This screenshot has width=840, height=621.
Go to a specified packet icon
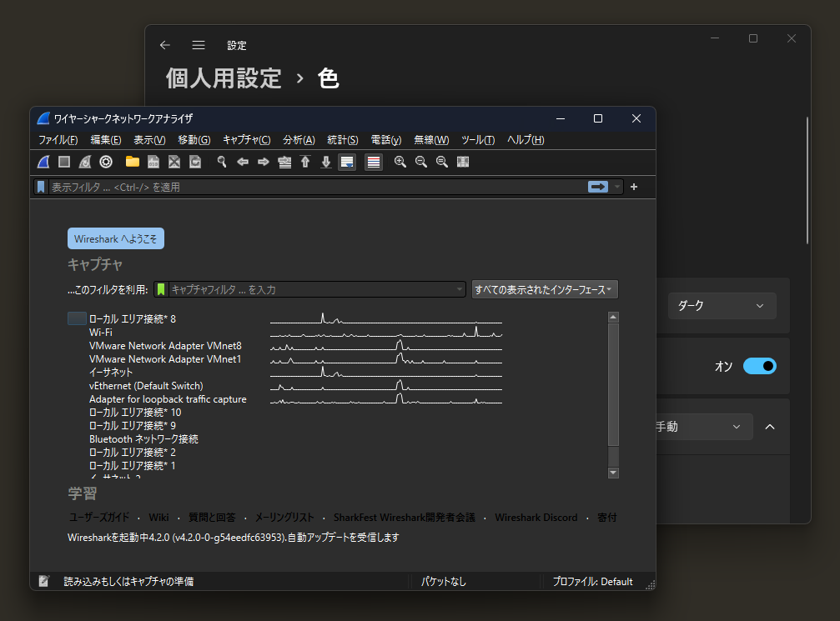[284, 162]
